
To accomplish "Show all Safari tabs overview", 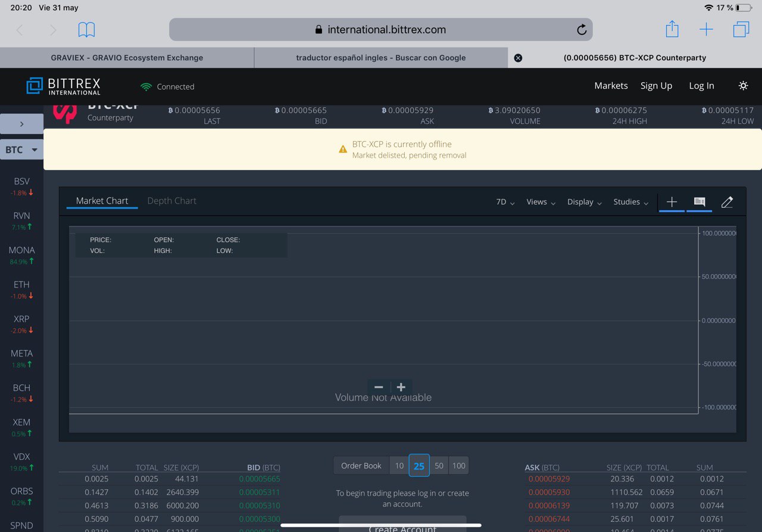I will point(741,29).
